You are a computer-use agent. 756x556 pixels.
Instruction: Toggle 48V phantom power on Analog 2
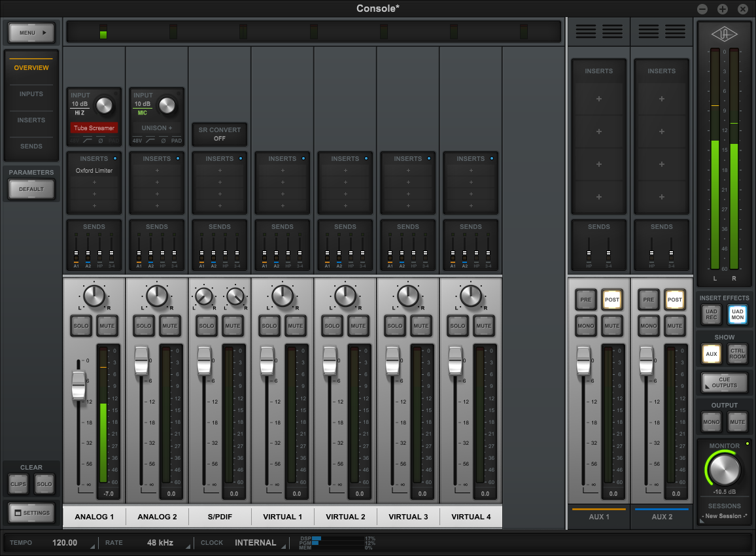[x=137, y=141]
